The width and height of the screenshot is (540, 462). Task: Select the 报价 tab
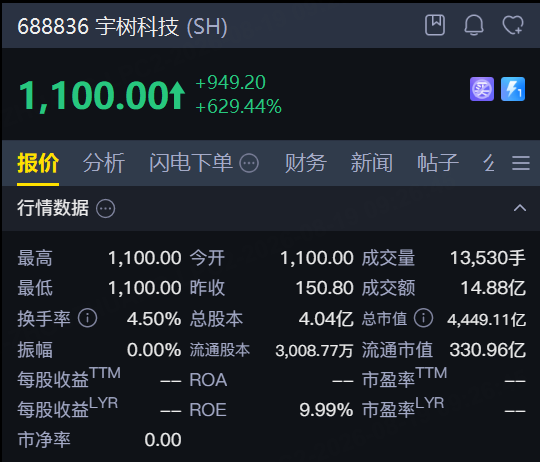click(38, 163)
